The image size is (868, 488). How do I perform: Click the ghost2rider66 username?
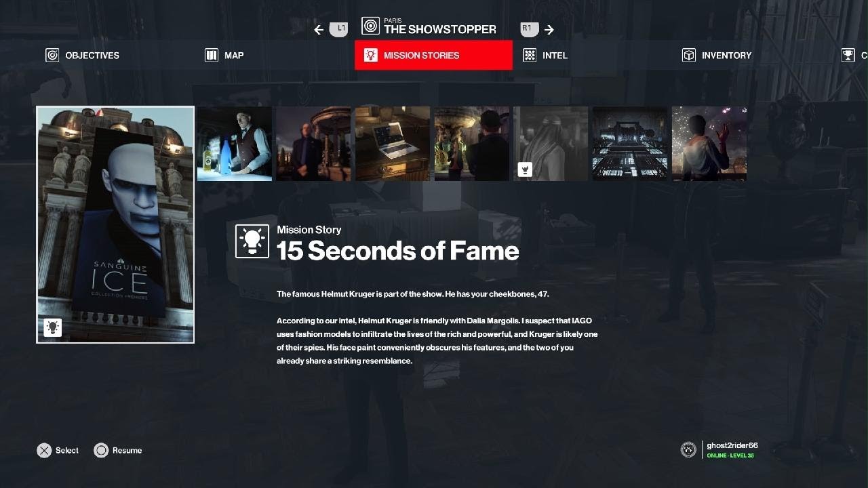732,446
